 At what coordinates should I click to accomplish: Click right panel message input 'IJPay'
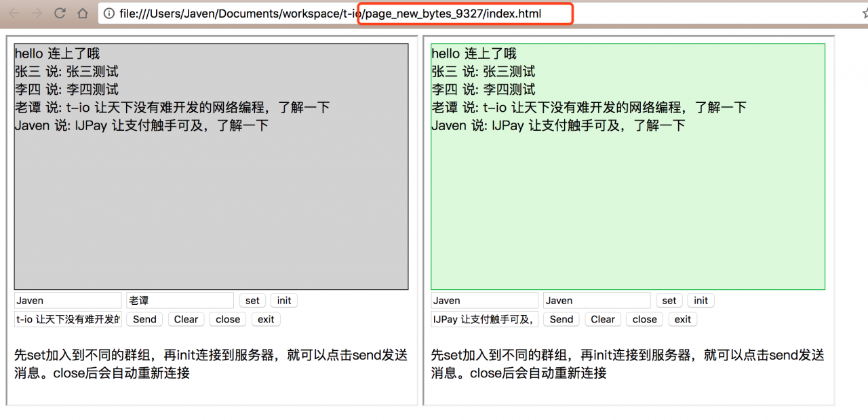[485, 320]
